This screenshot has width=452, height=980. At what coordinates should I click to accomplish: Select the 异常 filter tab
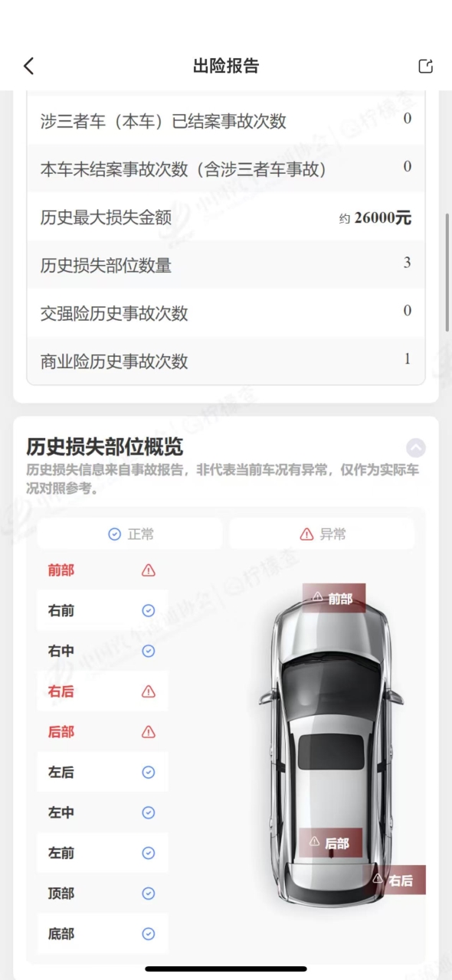(x=322, y=534)
